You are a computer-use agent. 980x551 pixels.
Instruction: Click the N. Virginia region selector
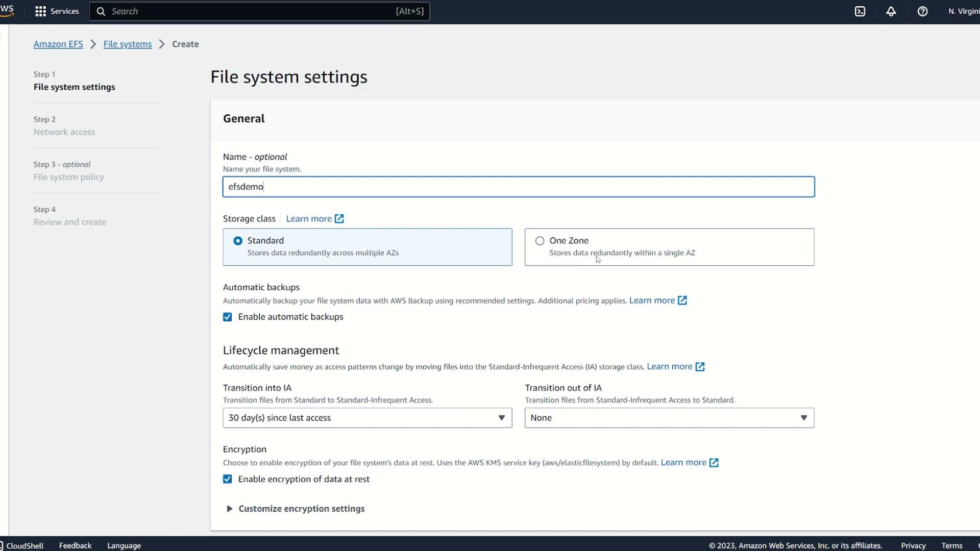coord(963,11)
